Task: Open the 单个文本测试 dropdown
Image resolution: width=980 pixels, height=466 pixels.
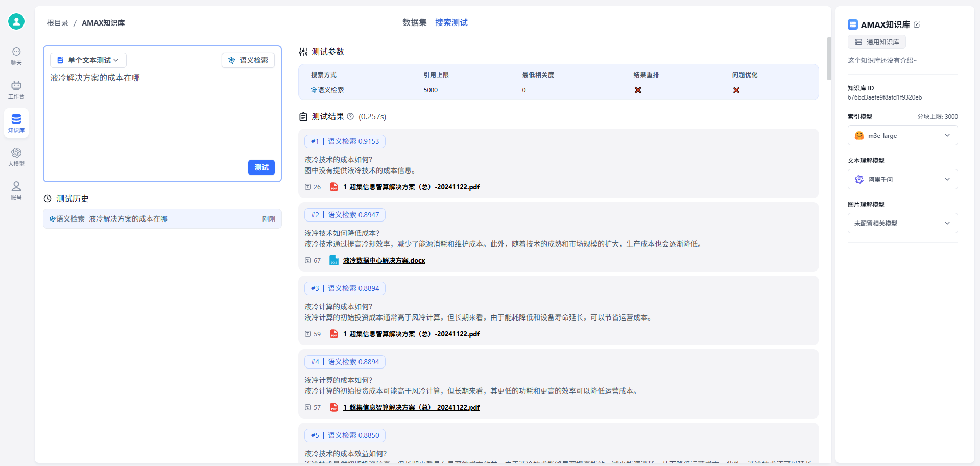Action: tap(88, 60)
